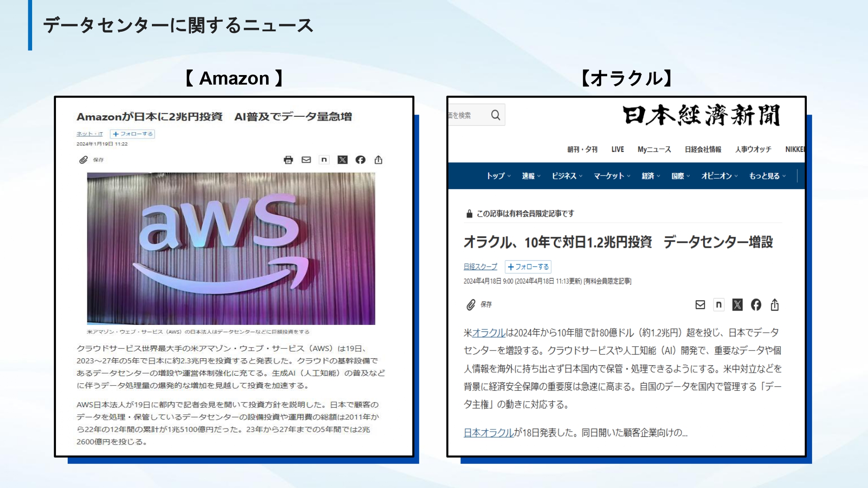The width and height of the screenshot is (868, 488).
Task: Click the print icon in Amazon article
Action: tap(288, 160)
